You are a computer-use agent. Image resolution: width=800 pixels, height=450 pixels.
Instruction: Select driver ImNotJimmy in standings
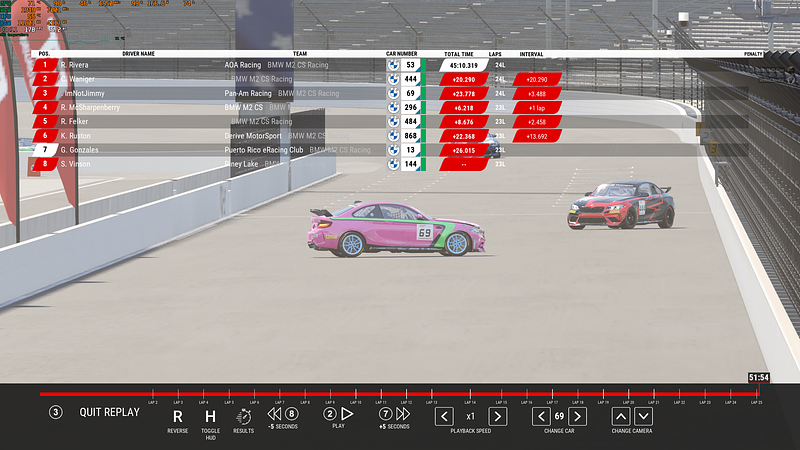click(84, 93)
